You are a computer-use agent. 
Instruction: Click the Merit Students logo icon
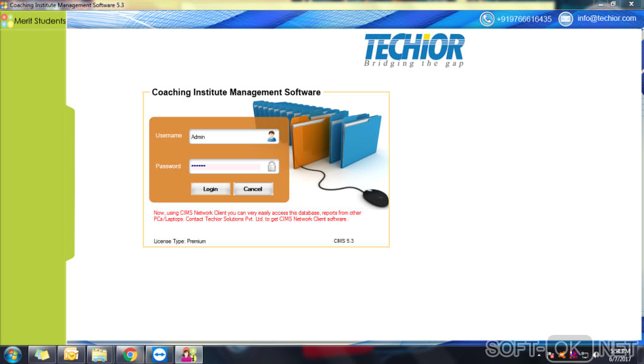pos(6,21)
